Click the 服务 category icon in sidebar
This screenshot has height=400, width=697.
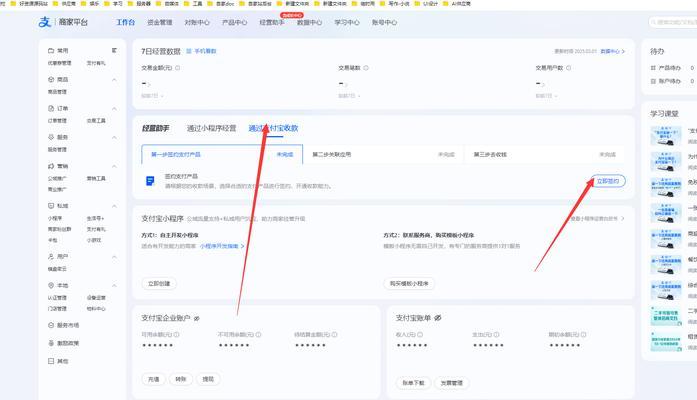51,137
